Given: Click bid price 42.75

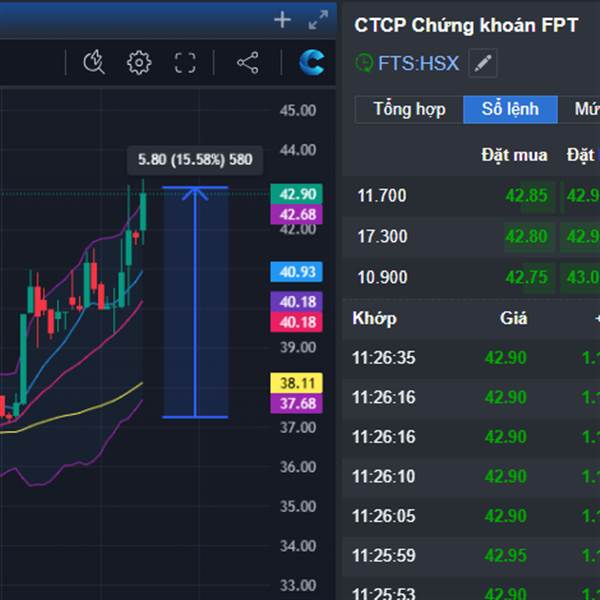Looking at the screenshot, I should point(526,277).
